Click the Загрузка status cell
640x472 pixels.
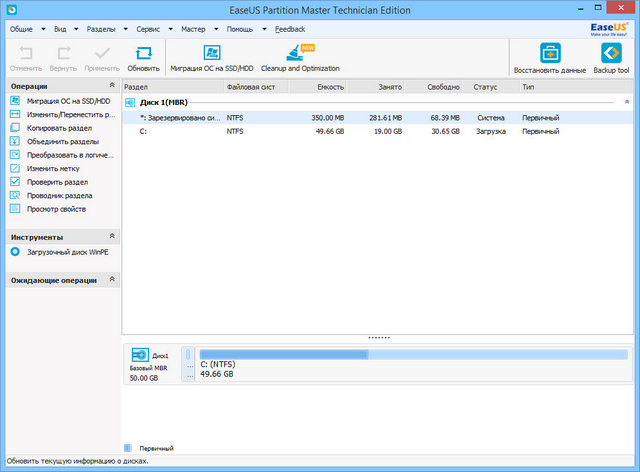[491, 131]
